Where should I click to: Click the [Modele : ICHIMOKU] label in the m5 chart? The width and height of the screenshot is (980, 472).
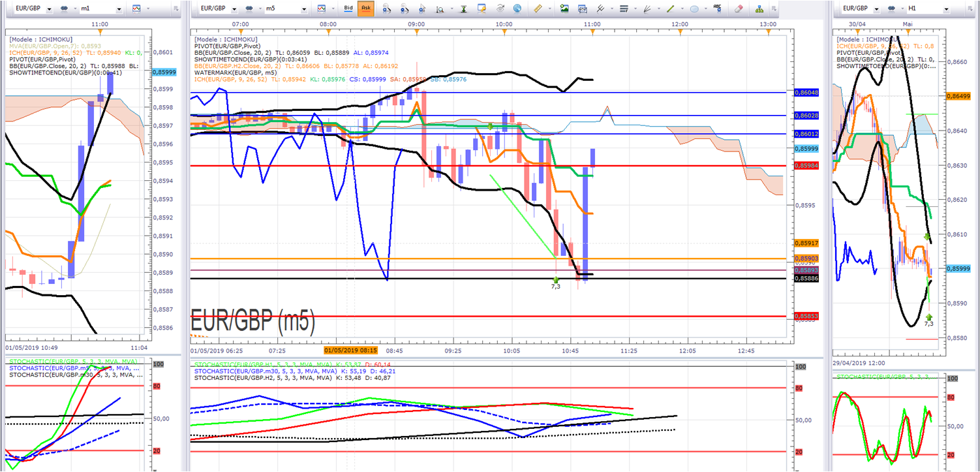pos(226,39)
